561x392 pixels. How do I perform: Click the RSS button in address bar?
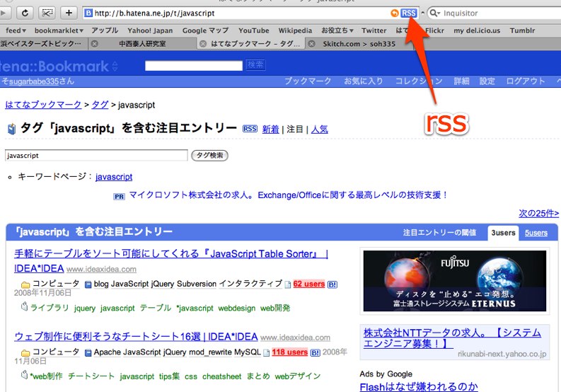[409, 13]
